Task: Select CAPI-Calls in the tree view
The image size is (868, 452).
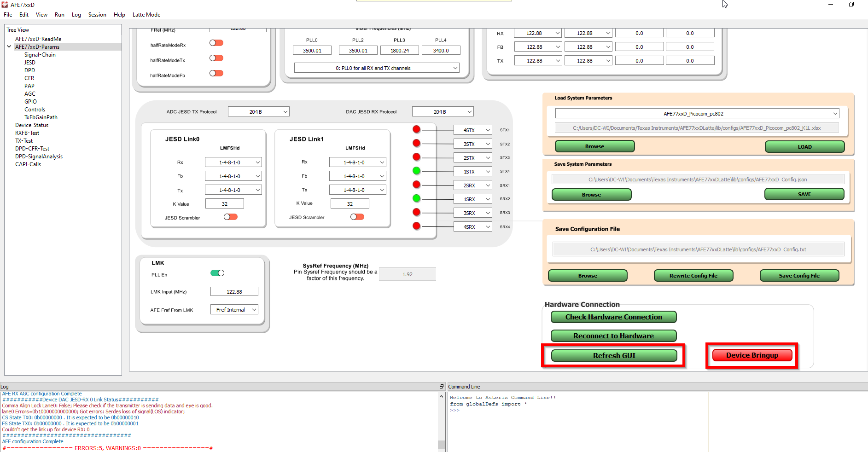Action: pos(28,164)
